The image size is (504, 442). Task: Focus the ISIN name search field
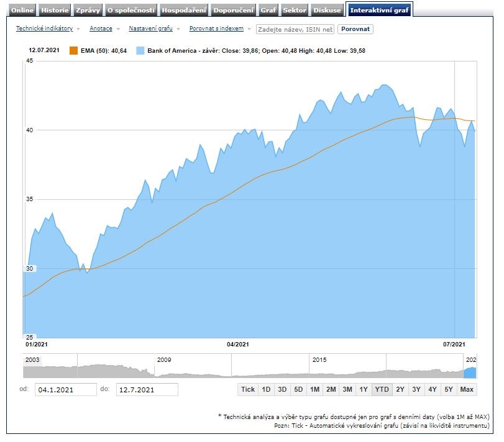[x=295, y=29]
